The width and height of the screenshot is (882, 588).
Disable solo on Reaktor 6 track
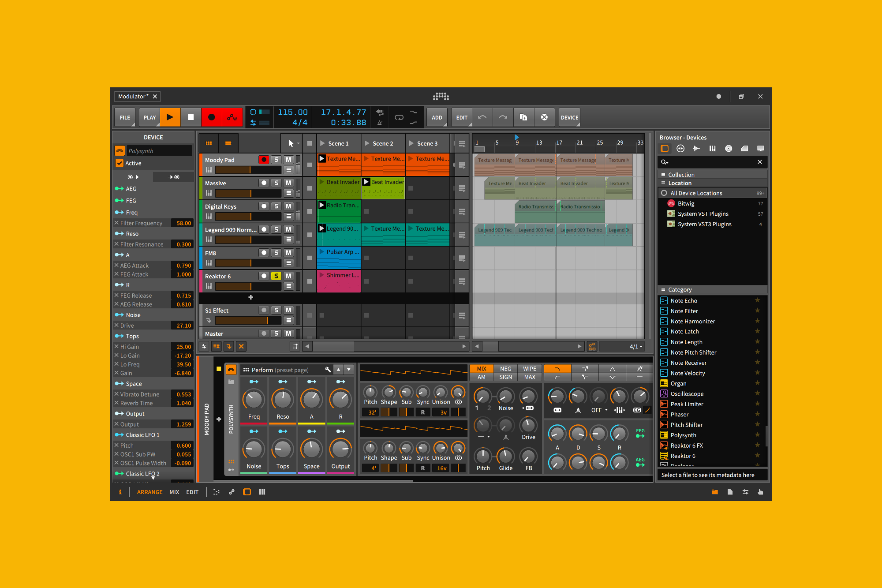(x=276, y=276)
